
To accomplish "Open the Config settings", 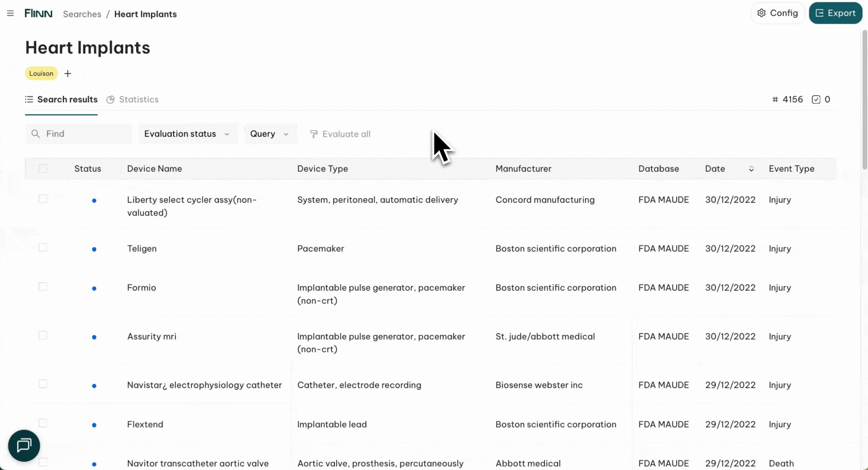I will (778, 13).
